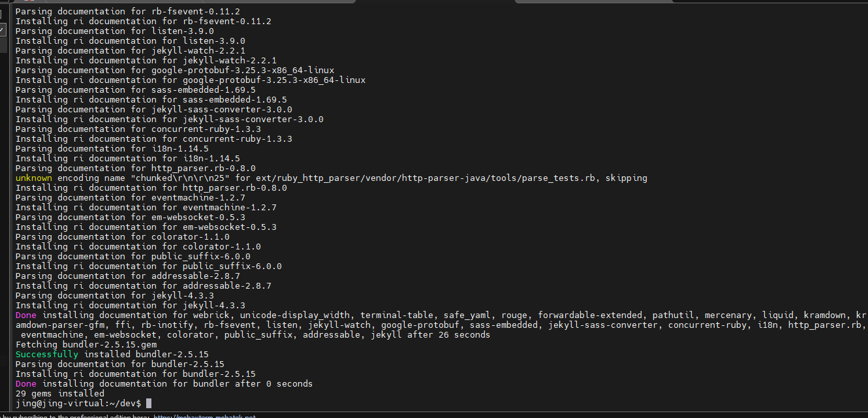868x418 pixels.
Task: Click "Done installing documentation for bundler" line
Action: pyautogui.click(x=164, y=383)
